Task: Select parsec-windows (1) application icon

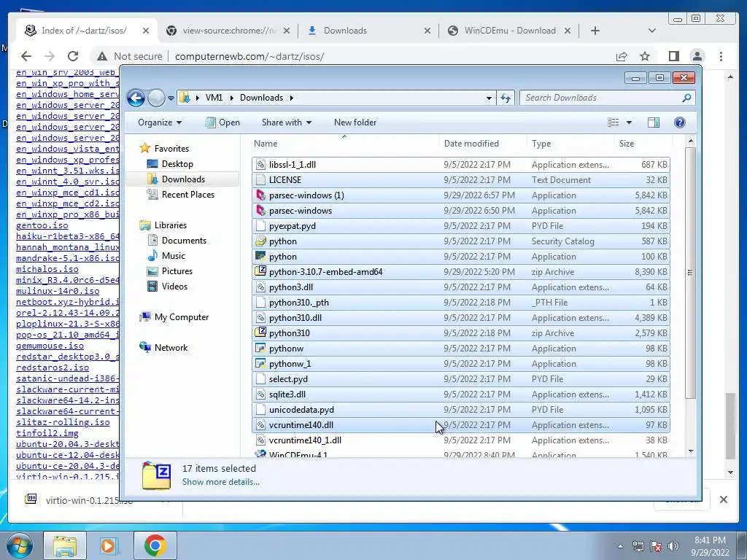Action: [x=260, y=195]
